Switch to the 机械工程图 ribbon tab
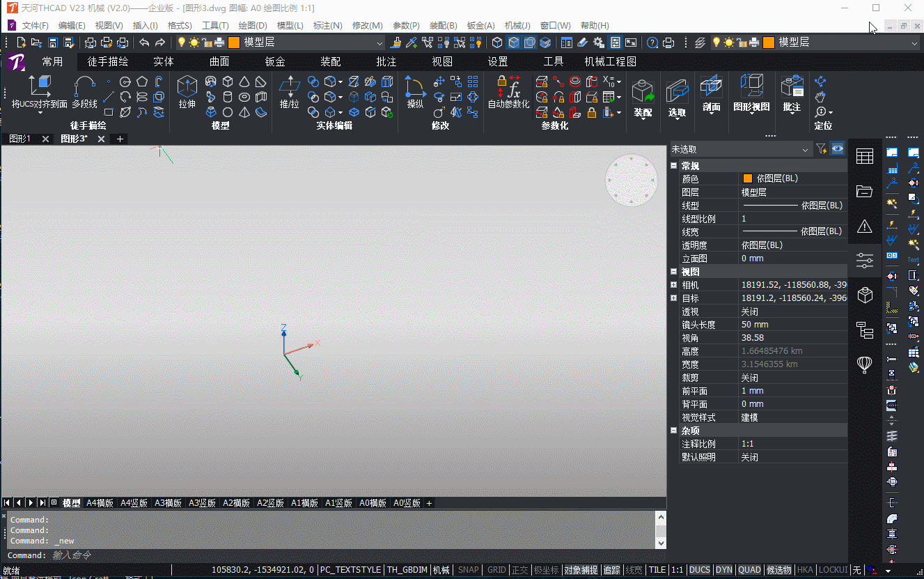924x579 pixels. coord(611,62)
